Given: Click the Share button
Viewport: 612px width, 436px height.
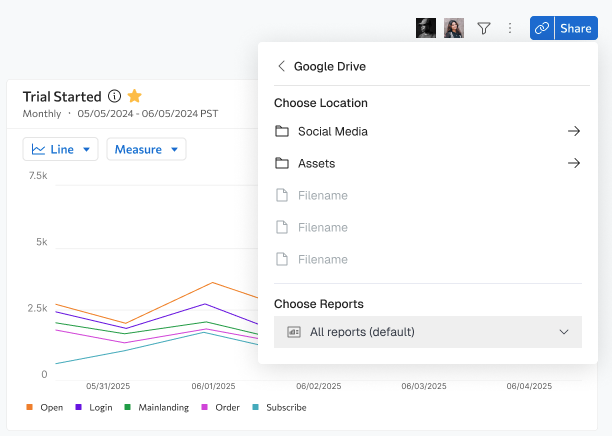Looking at the screenshot, I should point(576,28).
